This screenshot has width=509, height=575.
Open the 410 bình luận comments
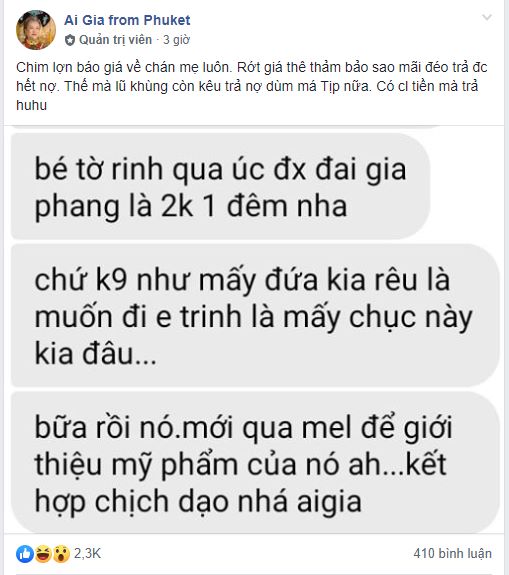(453, 553)
